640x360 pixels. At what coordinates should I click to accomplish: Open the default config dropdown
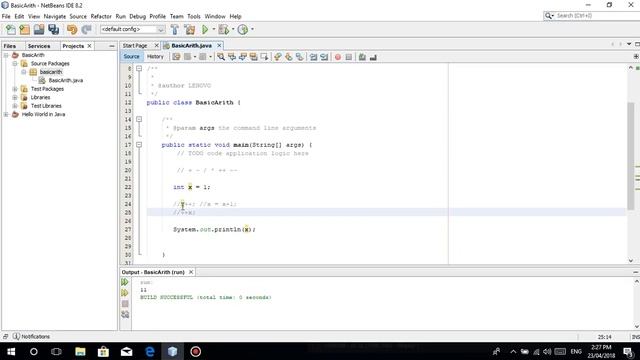pyautogui.click(x=132, y=29)
